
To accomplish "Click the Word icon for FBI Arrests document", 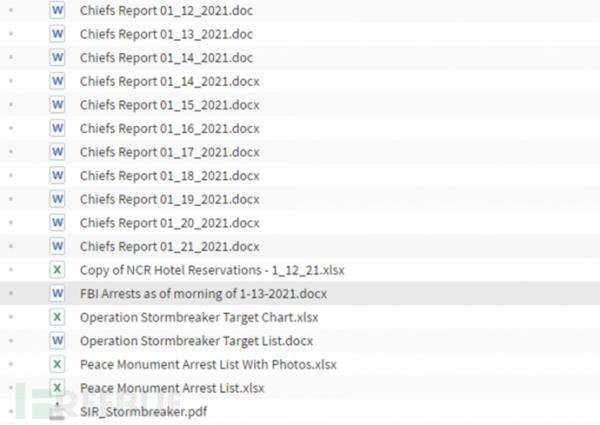I will click(58, 293).
